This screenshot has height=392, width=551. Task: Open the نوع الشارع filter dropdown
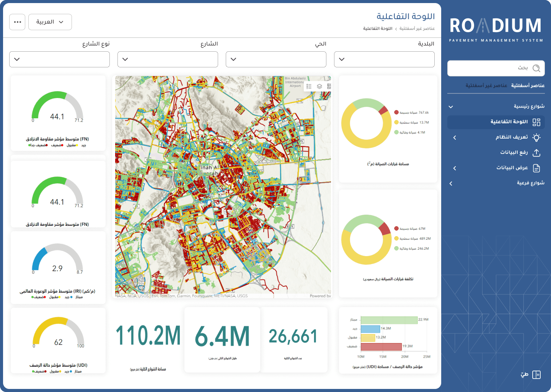point(59,59)
